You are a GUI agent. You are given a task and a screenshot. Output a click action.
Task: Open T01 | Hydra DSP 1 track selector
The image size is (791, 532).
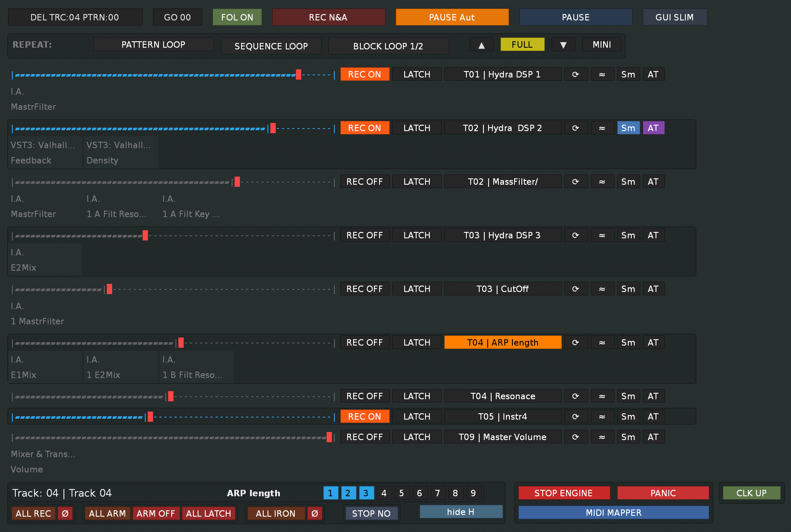[x=503, y=74]
